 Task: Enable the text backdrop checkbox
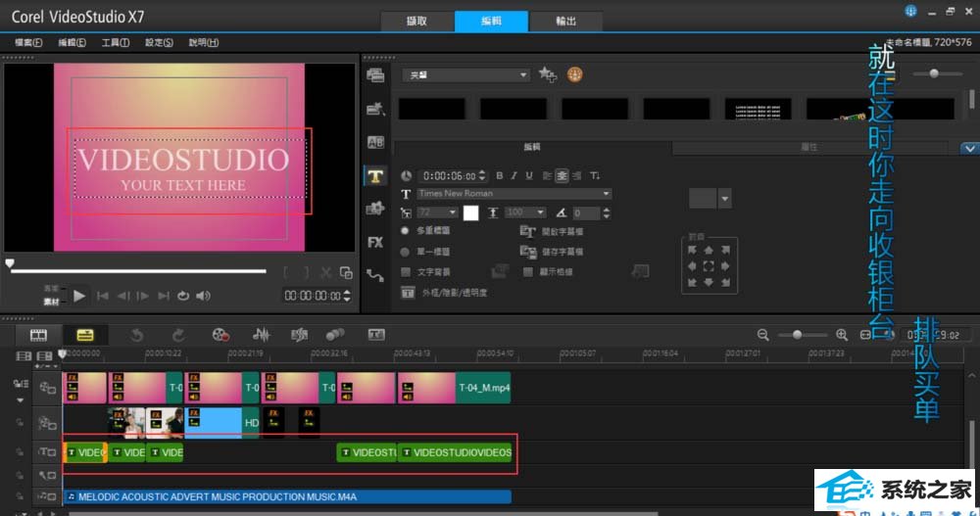click(x=406, y=272)
